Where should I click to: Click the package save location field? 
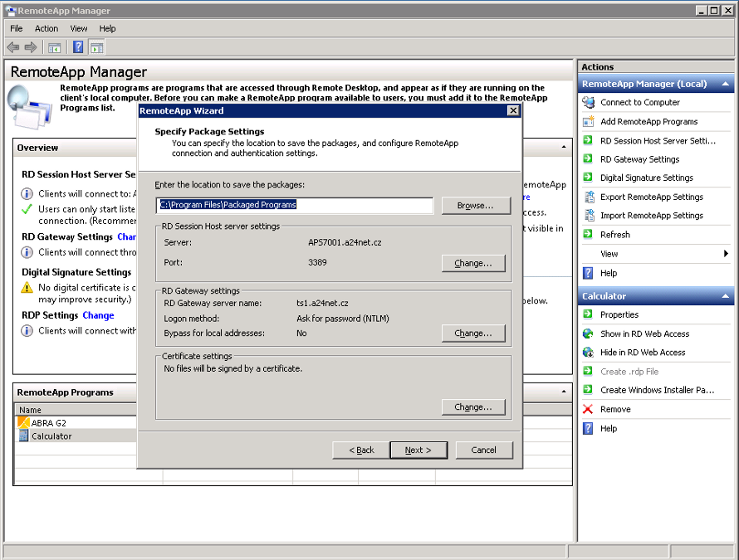[x=295, y=205]
